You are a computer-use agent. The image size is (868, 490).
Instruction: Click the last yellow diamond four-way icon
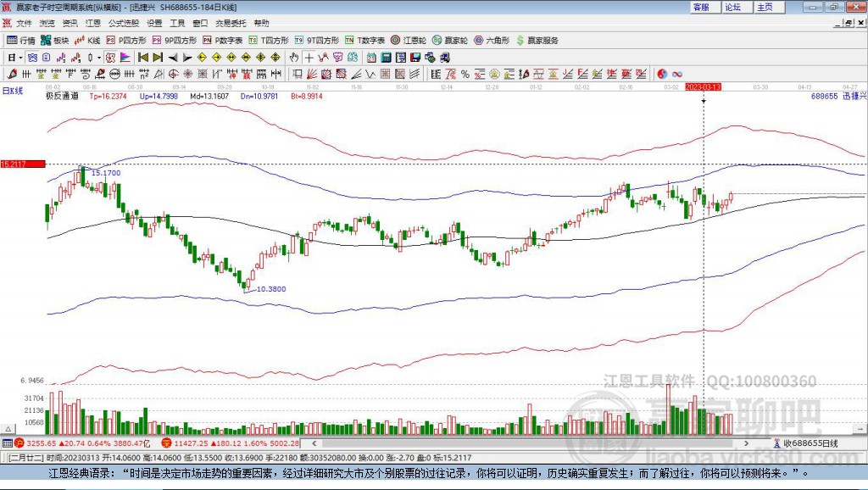click(x=275, y=58)
